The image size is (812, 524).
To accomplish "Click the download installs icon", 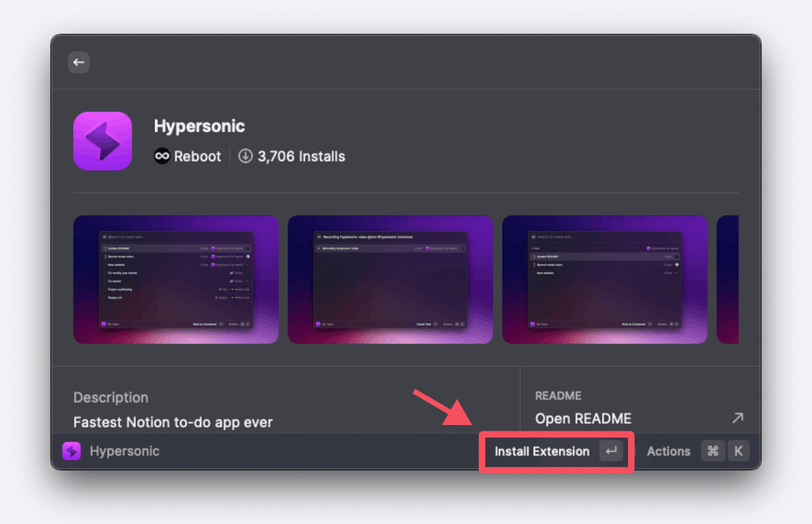I will click(246, 156).
